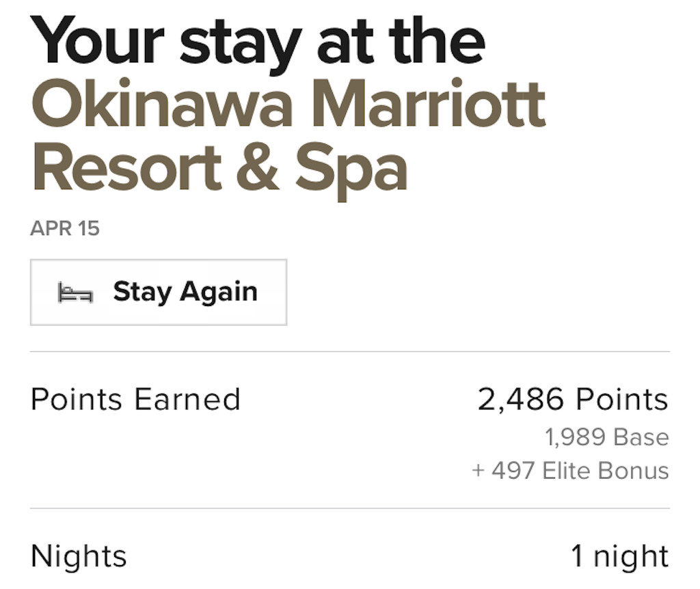Select the Points Earned label
The image size is (700, 589).
tap(136, 399)
